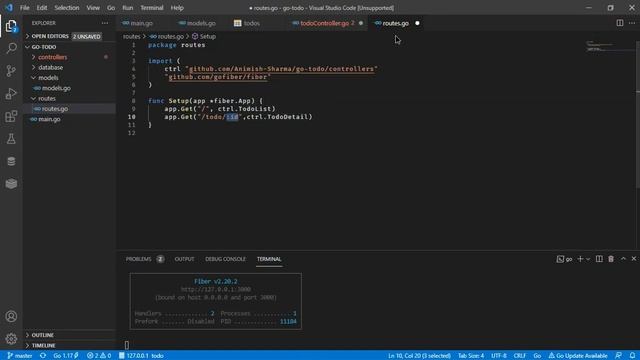The height and width of the screenshot is (360, 640).
Task: Click the master branch indicator
Action: click(20, 356)
